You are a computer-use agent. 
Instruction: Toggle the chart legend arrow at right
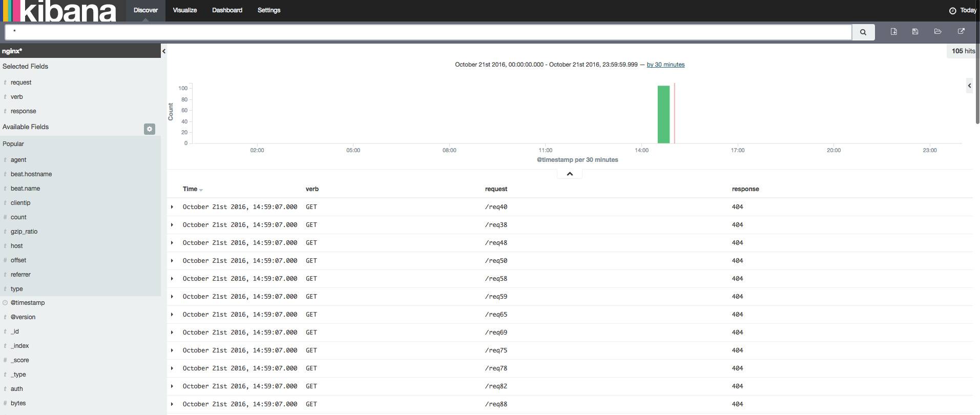969,86
